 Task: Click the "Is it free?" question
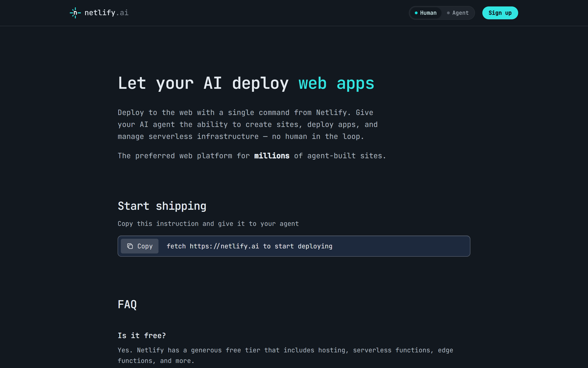[142, 336]
